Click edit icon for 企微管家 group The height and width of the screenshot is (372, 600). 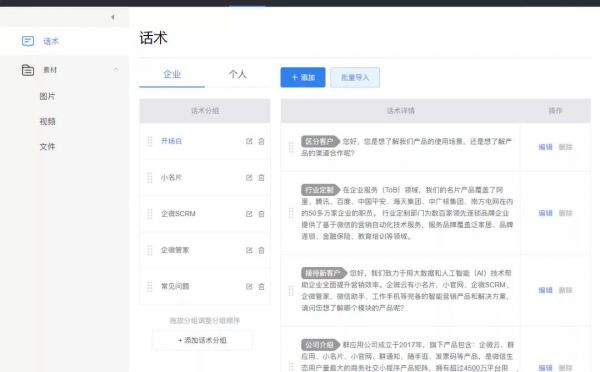pyautogui.click(x=249, y=250)
